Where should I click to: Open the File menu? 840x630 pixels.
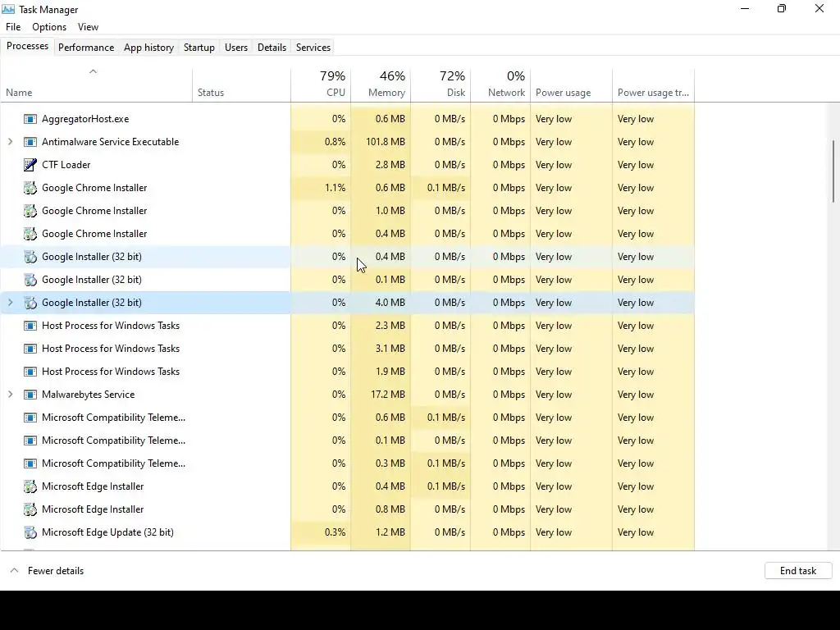click(x=13, y=27)
